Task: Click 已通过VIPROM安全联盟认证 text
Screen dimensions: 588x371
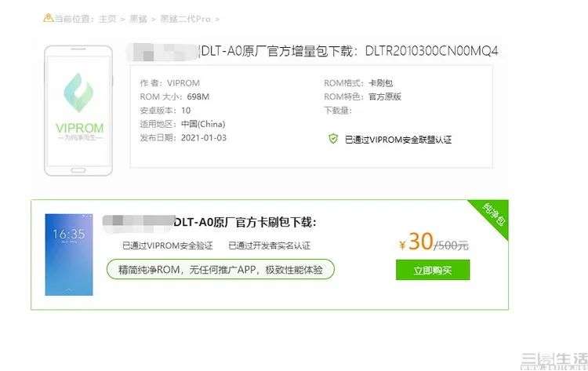Action: coord(397,140)
